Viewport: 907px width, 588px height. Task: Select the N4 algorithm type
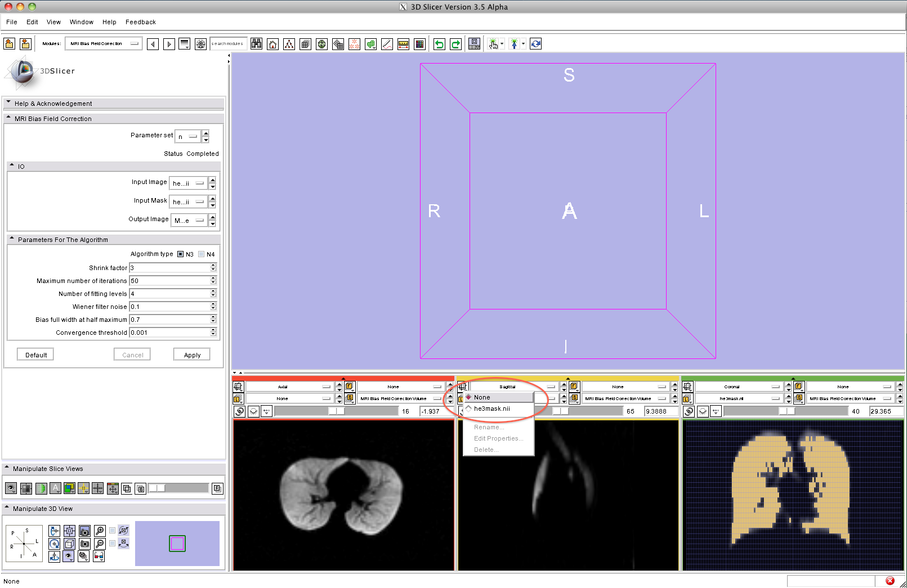pyautogui.click(x=202, y=254)
